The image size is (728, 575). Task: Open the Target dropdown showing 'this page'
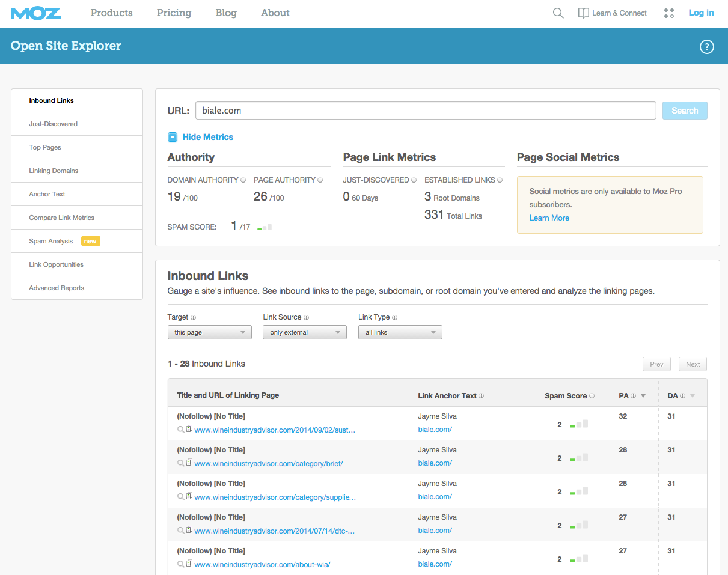(x=209, y=332)
